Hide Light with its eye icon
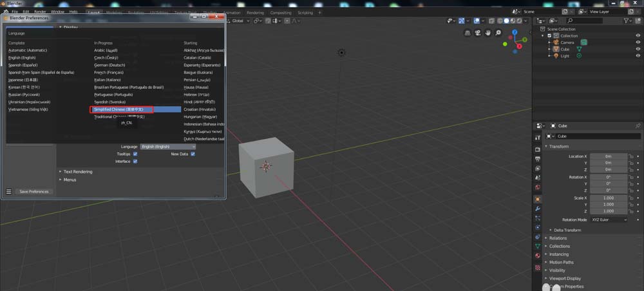 638,56
